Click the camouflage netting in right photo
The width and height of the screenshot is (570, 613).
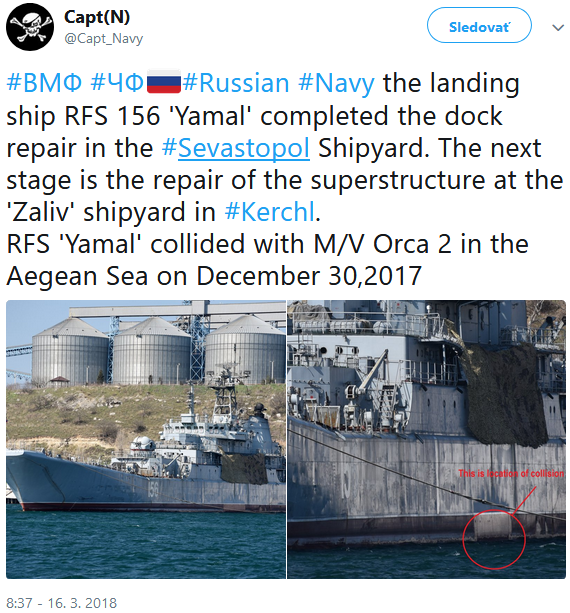pyautogui.click(x=504, y=395)
